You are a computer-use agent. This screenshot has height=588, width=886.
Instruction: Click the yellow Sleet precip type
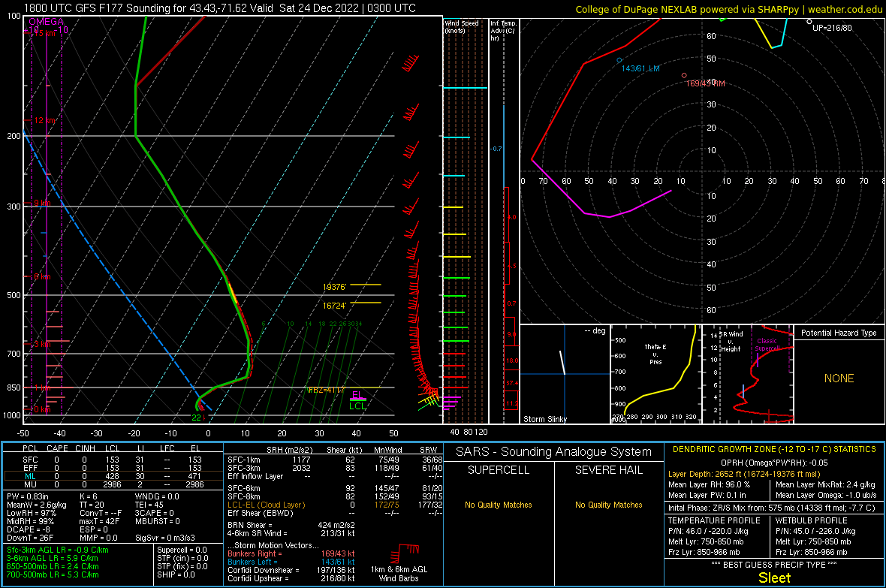coord(774,577)
